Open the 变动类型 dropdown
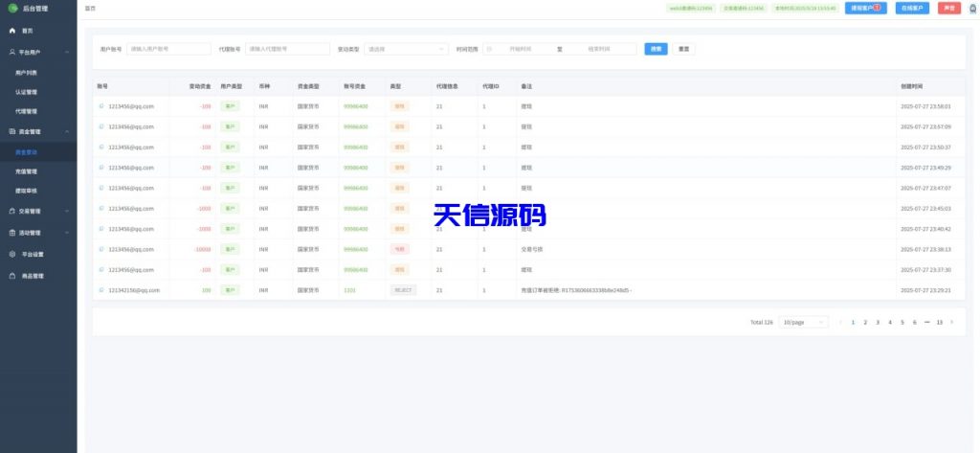Image resolution: width=980 pixels, height=453 pixels. click(406, 49)
